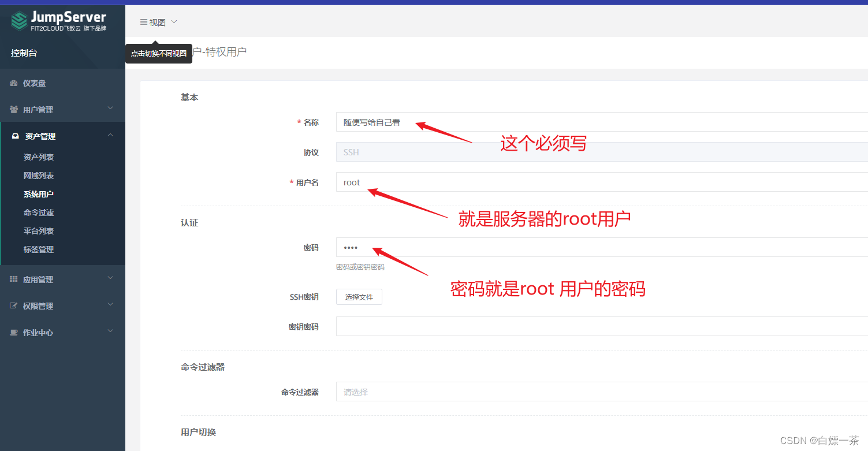Click the grid icon beside 应用管理

14,279
